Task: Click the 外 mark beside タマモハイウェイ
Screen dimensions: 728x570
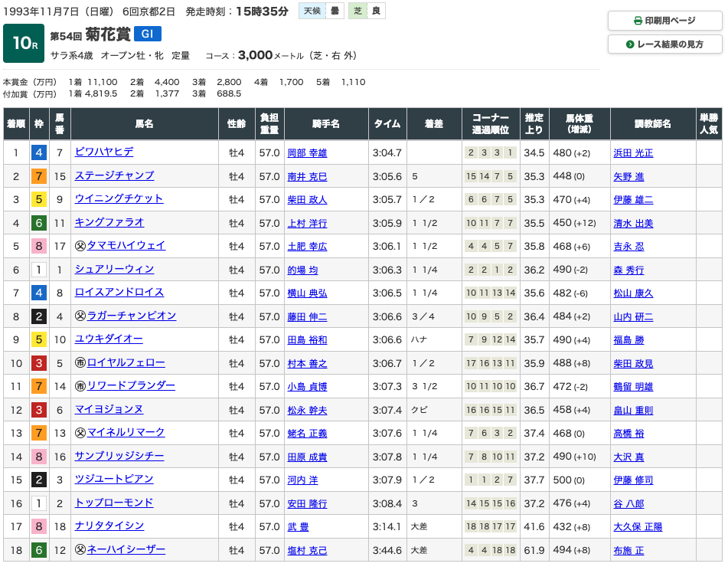Action: [80, 246]
